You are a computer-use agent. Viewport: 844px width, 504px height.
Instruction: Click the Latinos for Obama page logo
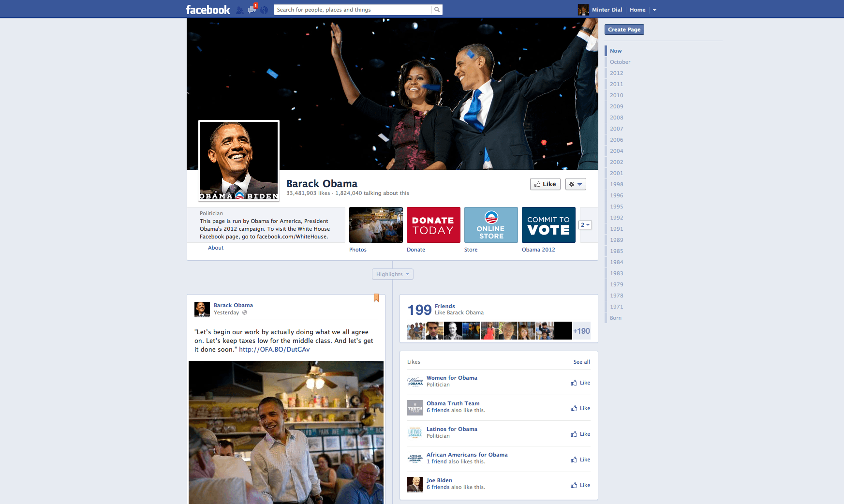(415, 433)
